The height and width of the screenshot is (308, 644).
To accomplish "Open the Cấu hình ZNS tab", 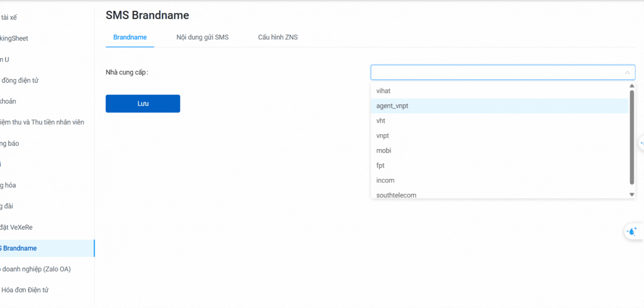I will 277,37.
